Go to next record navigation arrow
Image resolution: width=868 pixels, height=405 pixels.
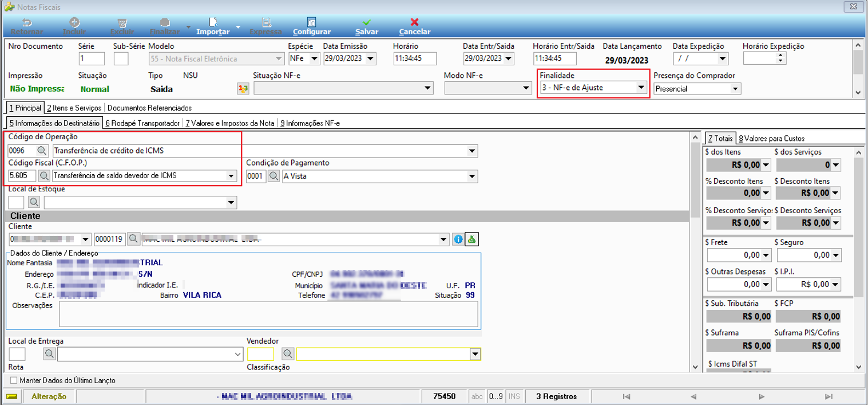click(x=762, y=396)
